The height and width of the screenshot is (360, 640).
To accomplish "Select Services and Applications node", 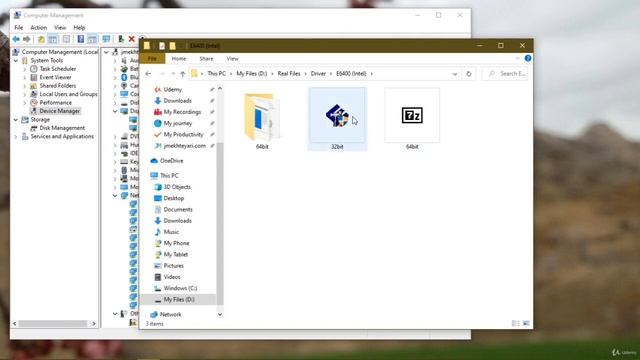I will [x=62, y=136].
